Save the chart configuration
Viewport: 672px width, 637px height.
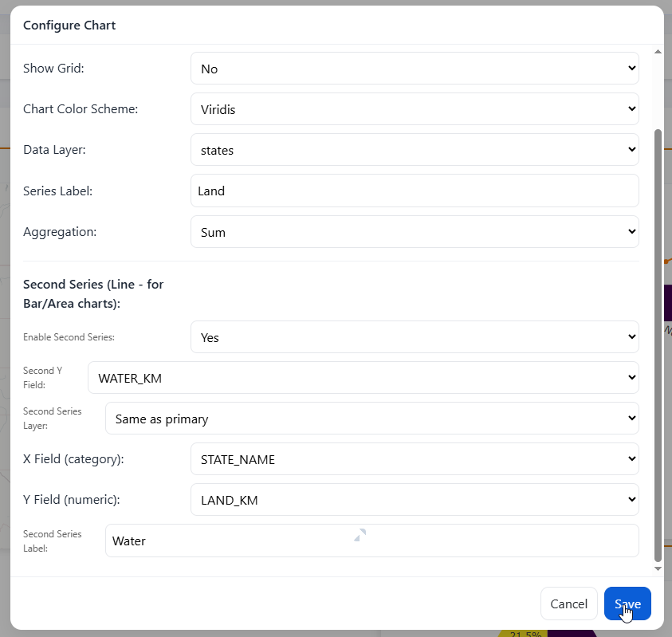(627, 604)
